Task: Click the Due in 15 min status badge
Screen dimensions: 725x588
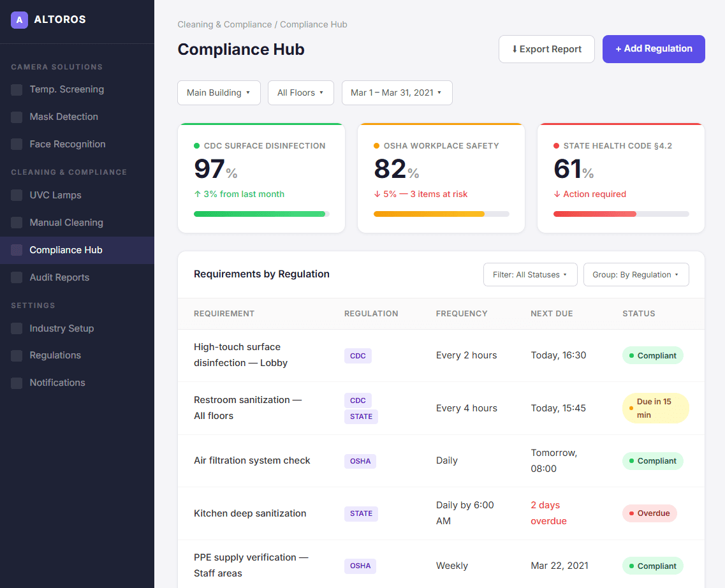Action: tap(655, 408)
